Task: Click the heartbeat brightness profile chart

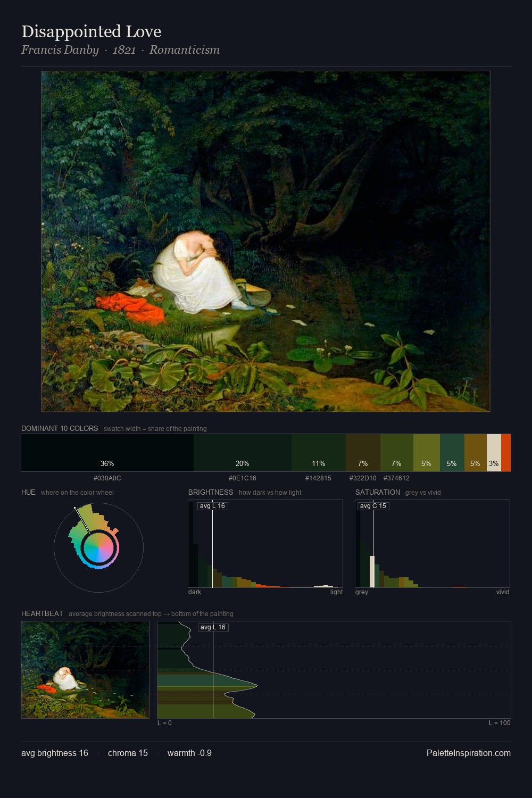Action: 334,670
